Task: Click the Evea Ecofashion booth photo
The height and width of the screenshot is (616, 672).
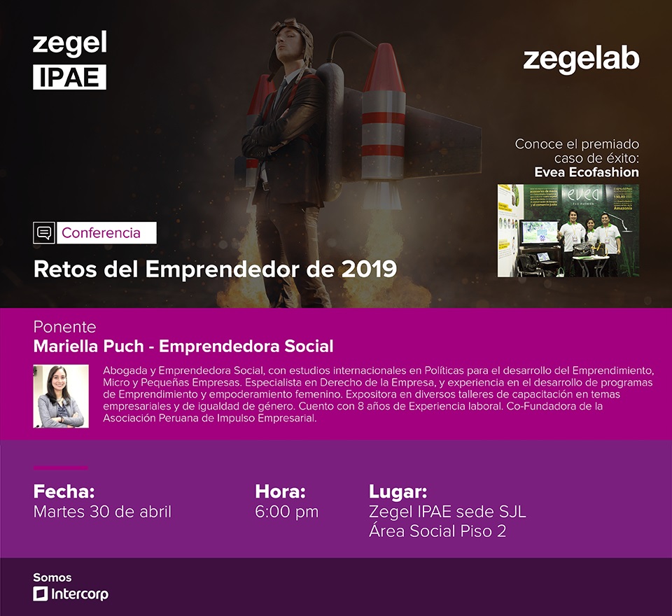Action: 568,230
